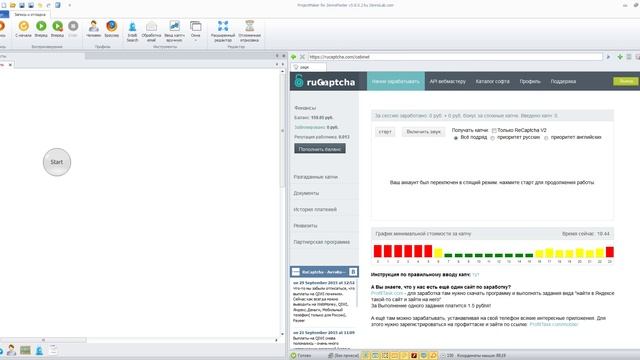Click the red bar for hour 0 in price chart
Image resolution: width=640 pixels, height=360 pixels.
[x=378, y=251]
